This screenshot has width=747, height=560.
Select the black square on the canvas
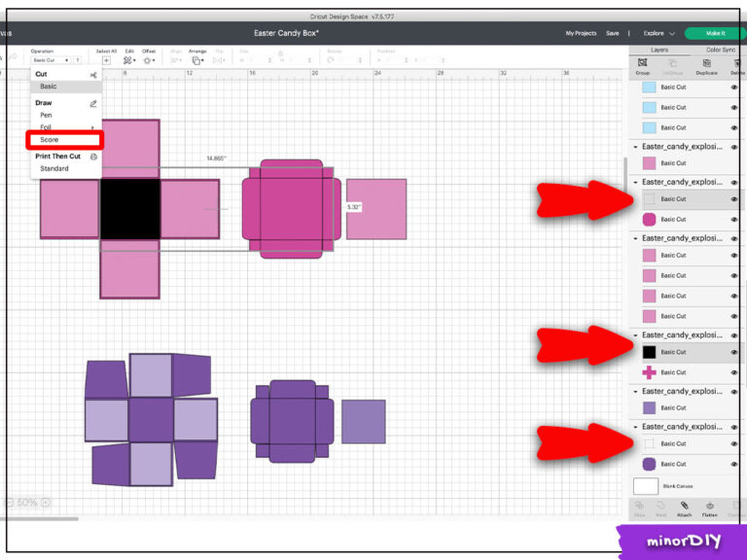click(x=130, y=209)
